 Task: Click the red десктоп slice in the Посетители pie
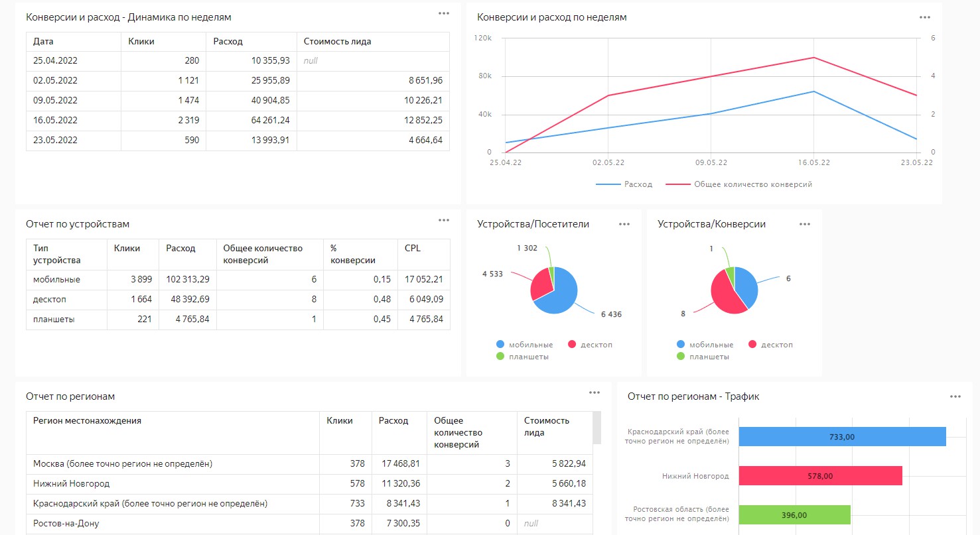[541, 284]
